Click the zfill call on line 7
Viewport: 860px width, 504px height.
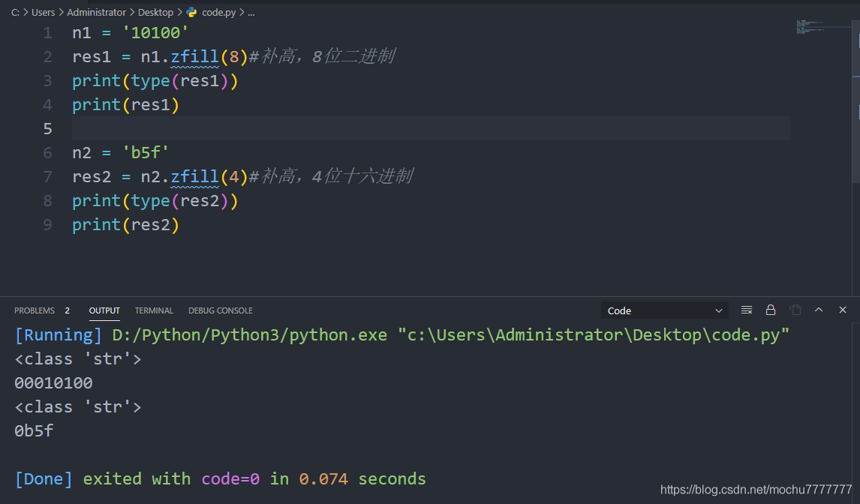[194, 176]
